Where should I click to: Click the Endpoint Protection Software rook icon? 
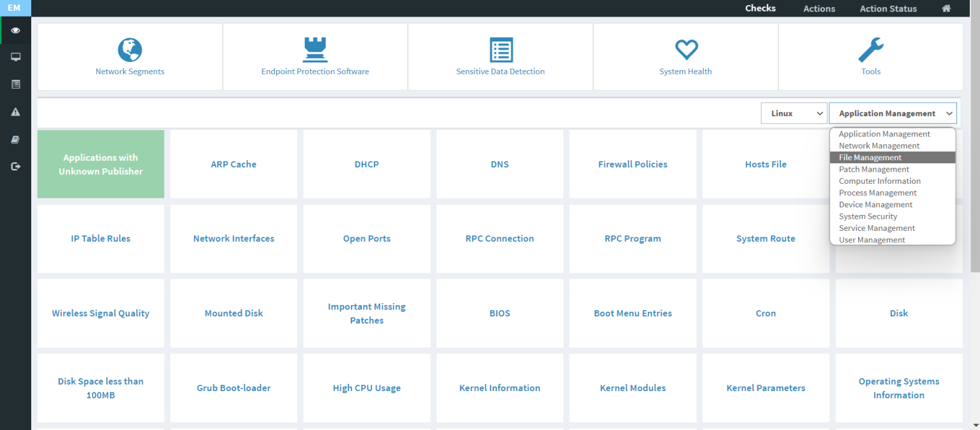pyautogui.click(x=315, y=50)
